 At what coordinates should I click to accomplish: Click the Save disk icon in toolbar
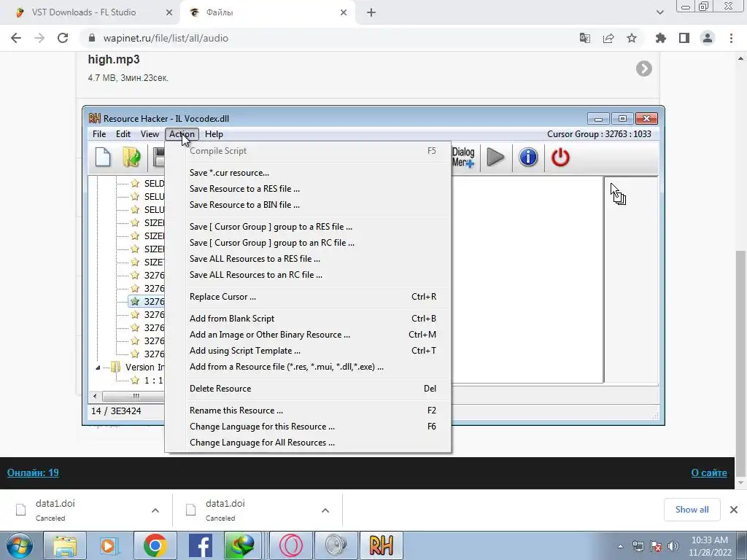tap(158, 157)
